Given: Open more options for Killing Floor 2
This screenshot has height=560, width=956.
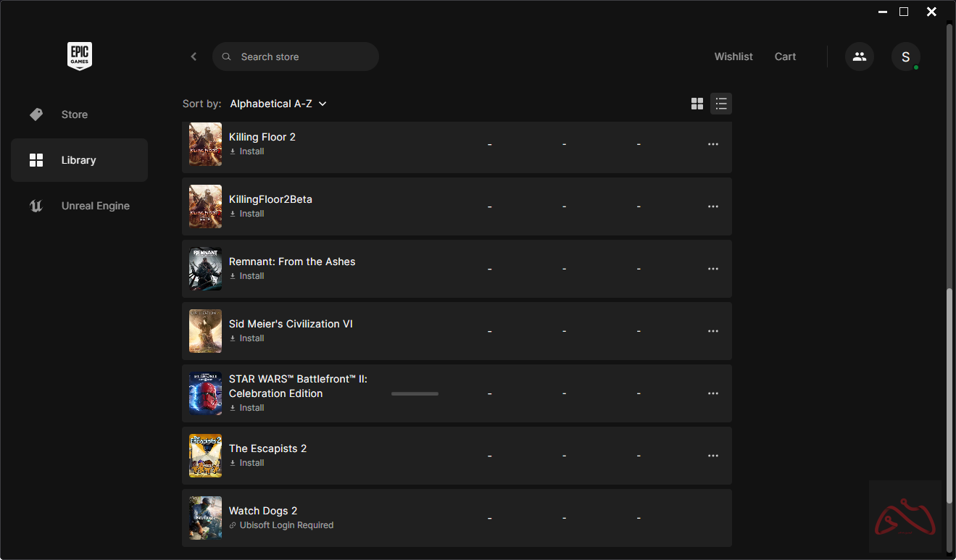Looking at the screenshot, I should coord(713,144).
